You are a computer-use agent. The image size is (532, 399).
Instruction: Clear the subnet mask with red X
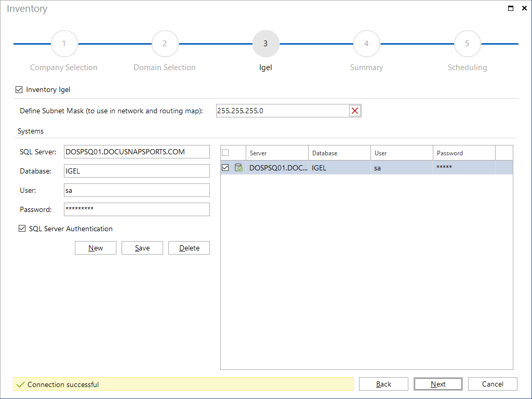click(354, 111)
